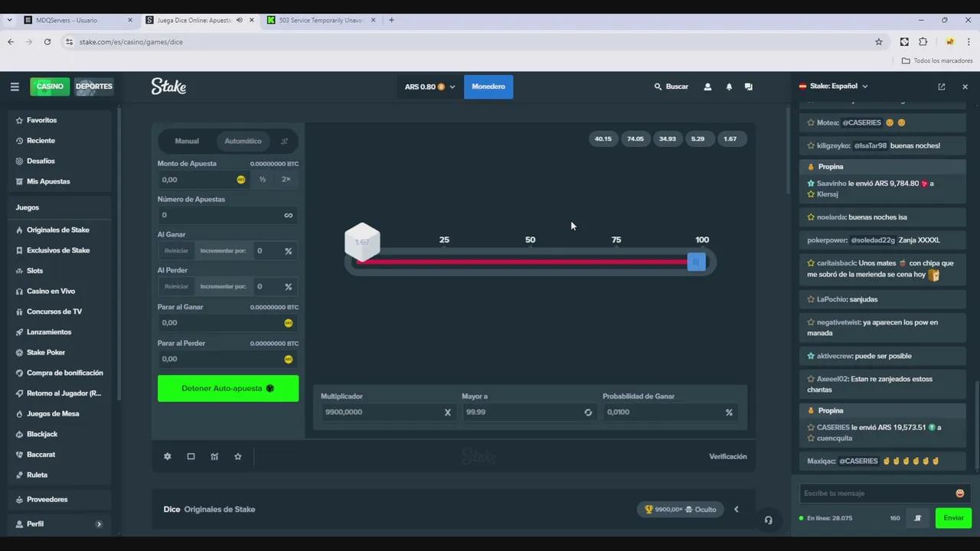This screenshot has height=551, width=980.
Task: Open ARS 0.80 balance dropdown
Action: pos(430,86)
